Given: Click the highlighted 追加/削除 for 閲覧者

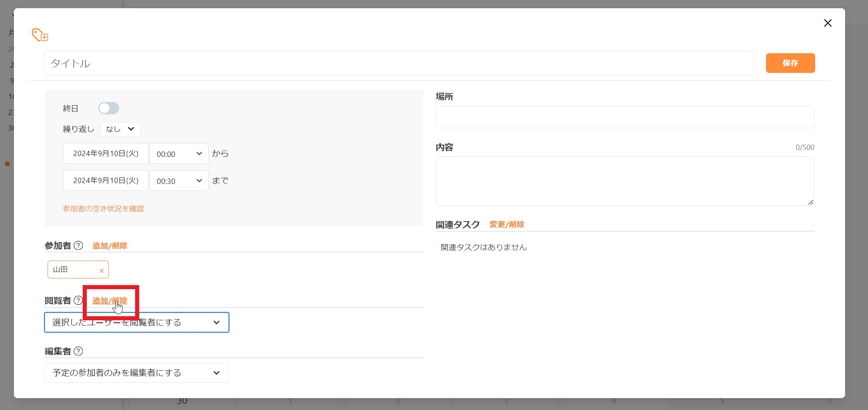Looking at the screenshot, I should point(109,301).
